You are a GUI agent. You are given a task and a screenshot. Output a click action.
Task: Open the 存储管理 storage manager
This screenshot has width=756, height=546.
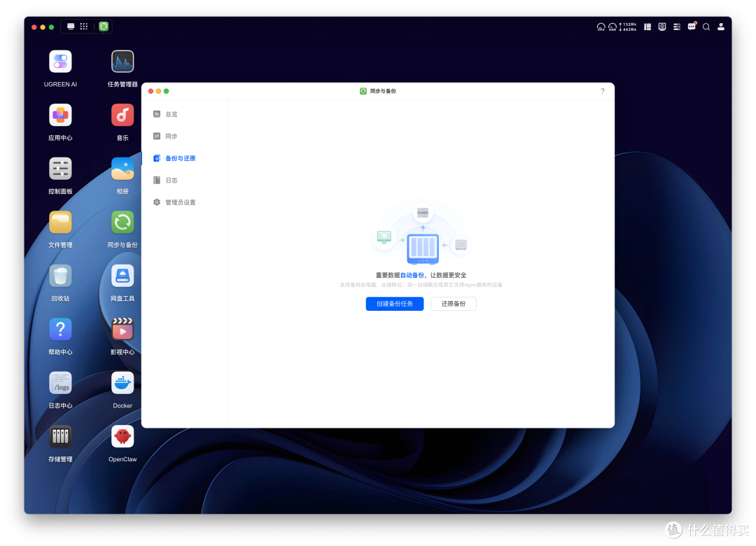point(60,437)
